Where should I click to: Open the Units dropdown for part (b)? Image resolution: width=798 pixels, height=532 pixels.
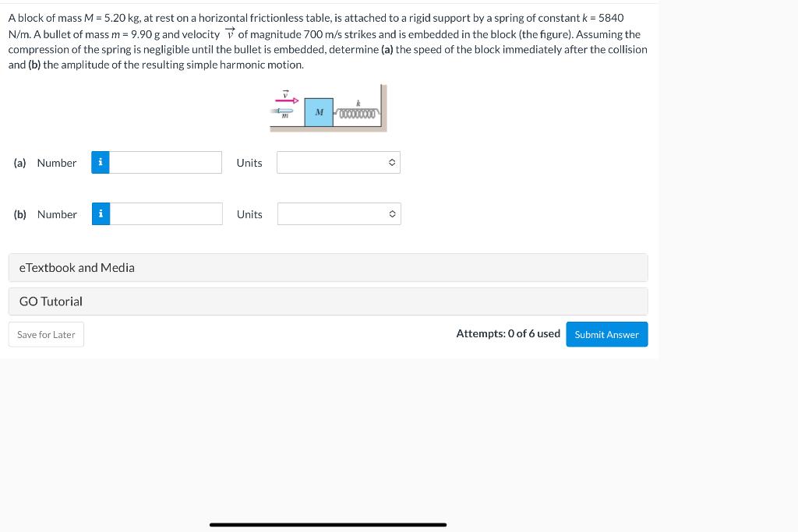click(339, 213)
